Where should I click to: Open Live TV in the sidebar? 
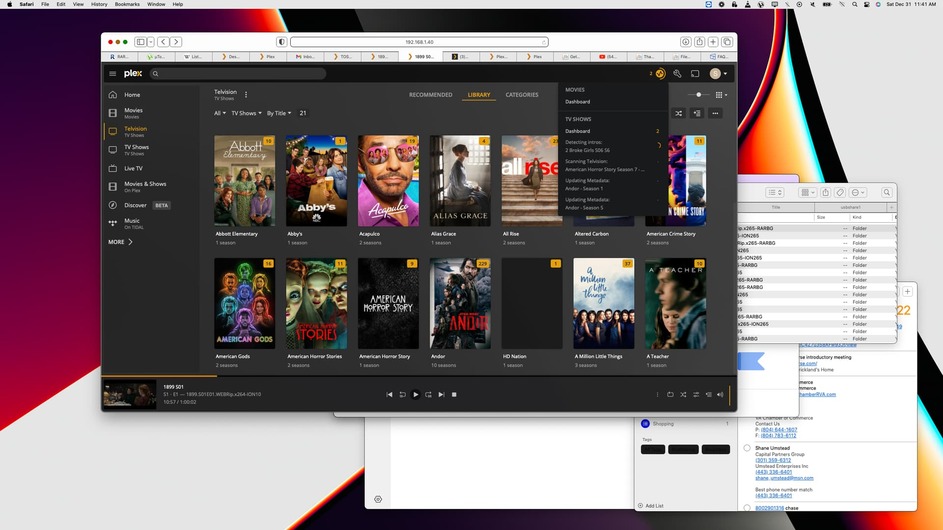[x=133, y=168]
